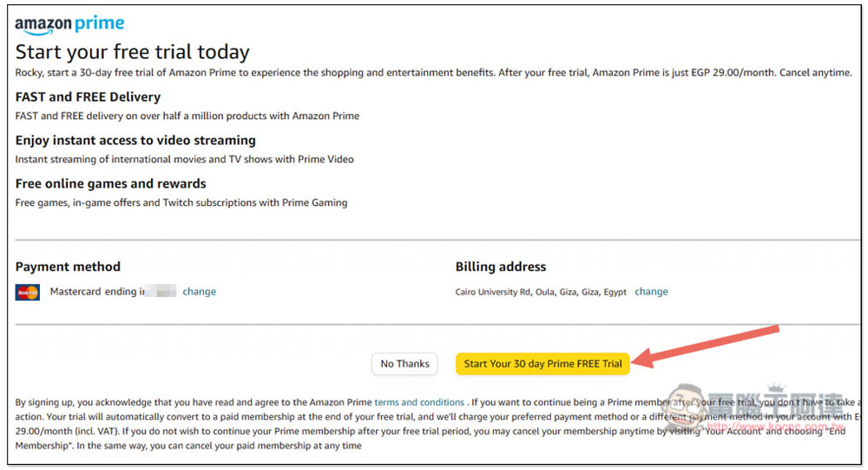The width and height of the screenshot is (868, 470).
Task: Decline with the No Thanks button
Action: pyautogui.click(x=404, y=364)
